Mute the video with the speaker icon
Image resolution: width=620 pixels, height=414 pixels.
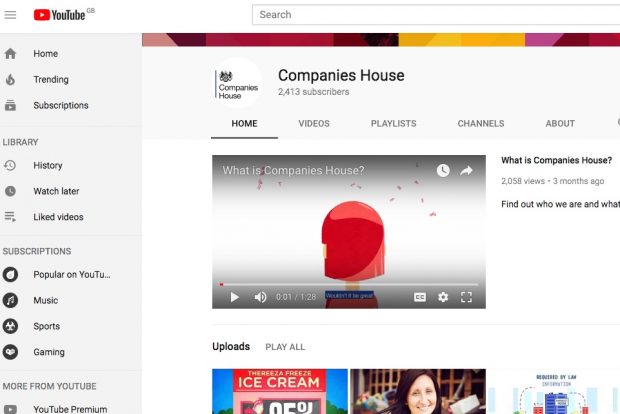[x=260, y=297]
